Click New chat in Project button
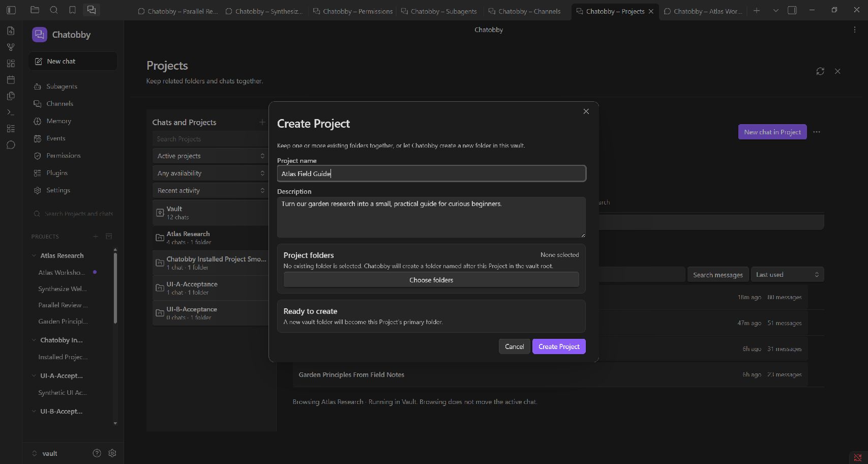This screenshot has height=464, width=868. (x=772, y=132)
